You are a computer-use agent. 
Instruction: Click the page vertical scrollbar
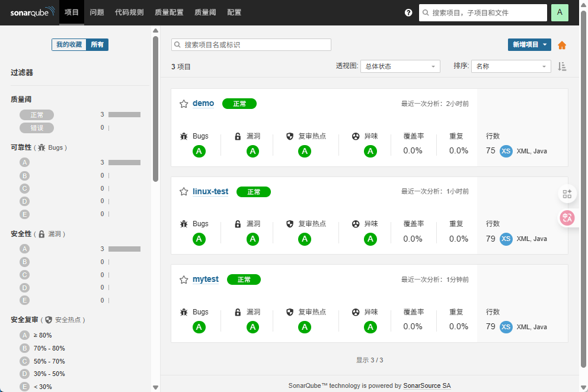pyautogui.click(x=583, y=189)
